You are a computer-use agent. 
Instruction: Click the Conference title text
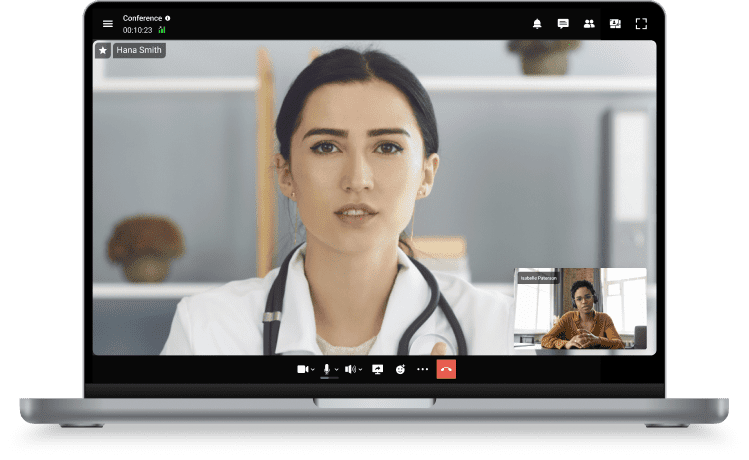point(142,18)
